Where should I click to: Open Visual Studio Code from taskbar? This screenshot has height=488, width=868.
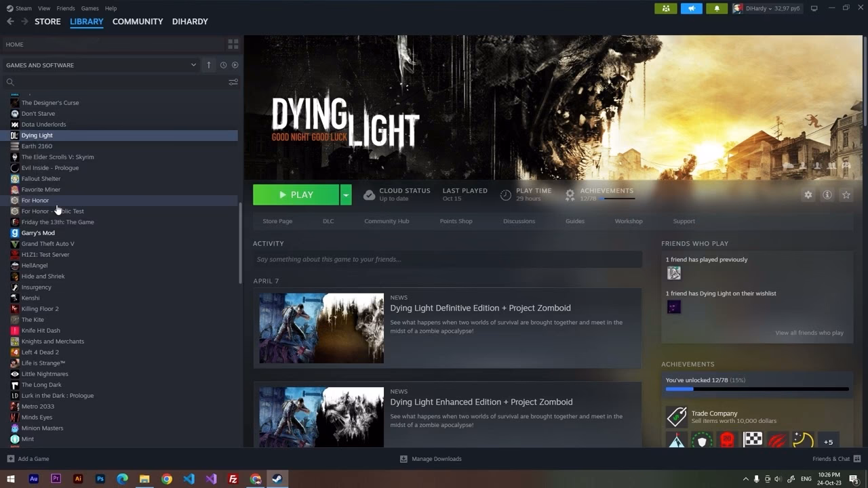(189, 479)
